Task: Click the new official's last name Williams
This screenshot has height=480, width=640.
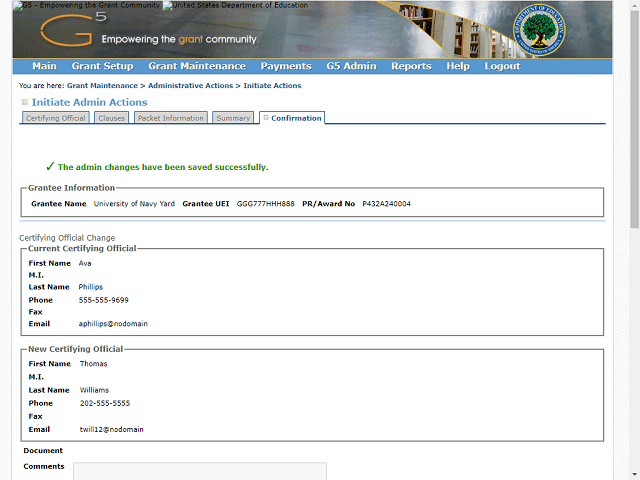Action: point(94,390)
